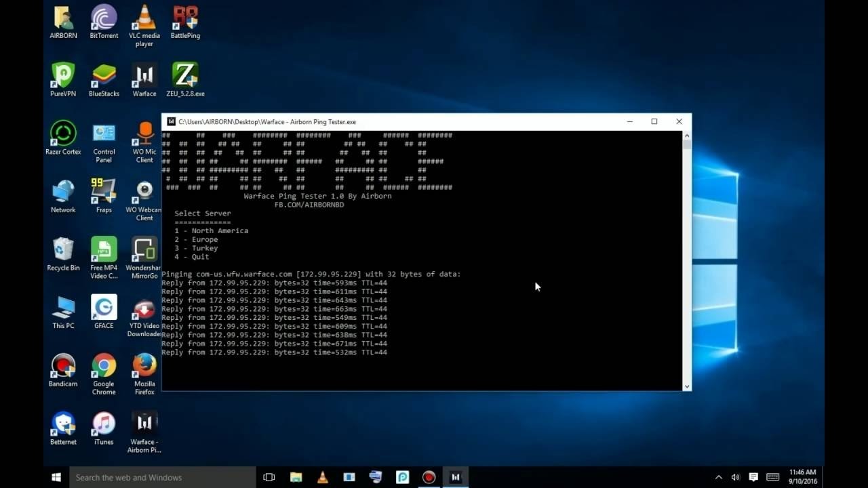Open the Control Panel desktop icon

[x=104, y=142]
